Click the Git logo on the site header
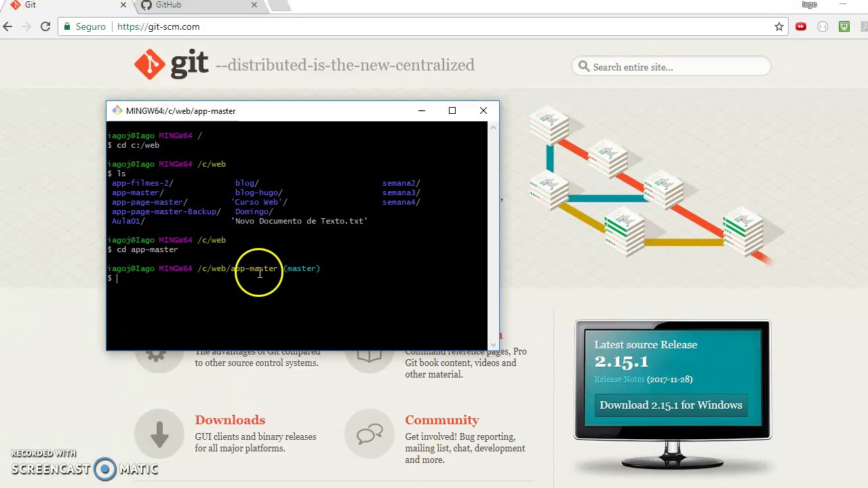Screen dimensions: 868x488 pos(171,65)
